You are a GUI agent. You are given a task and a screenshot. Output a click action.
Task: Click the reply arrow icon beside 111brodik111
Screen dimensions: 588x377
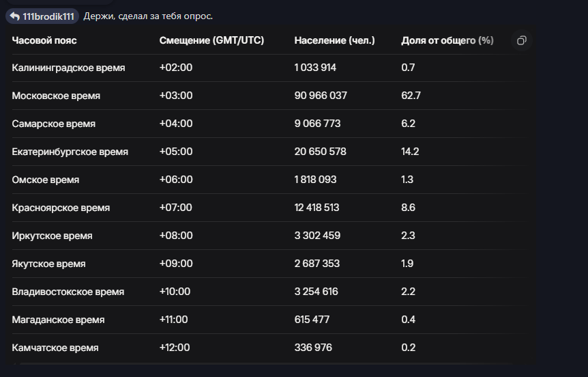(14, 16)
